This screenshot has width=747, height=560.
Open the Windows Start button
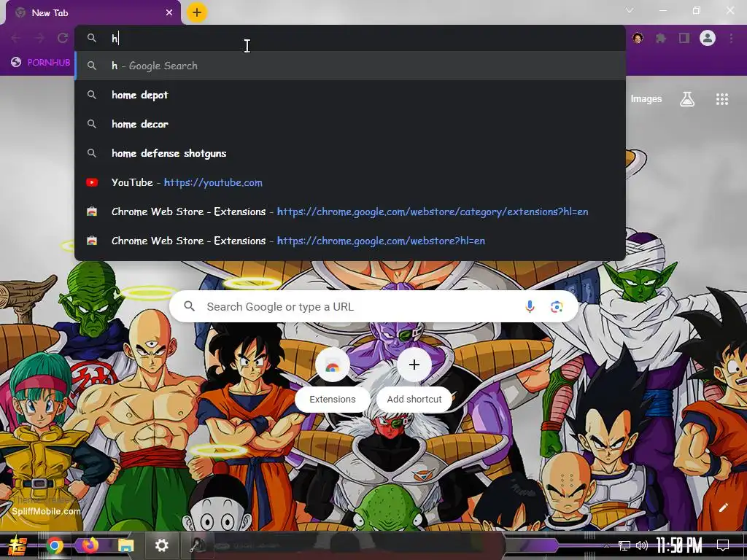pyautogui.click(x=18, y=545)
